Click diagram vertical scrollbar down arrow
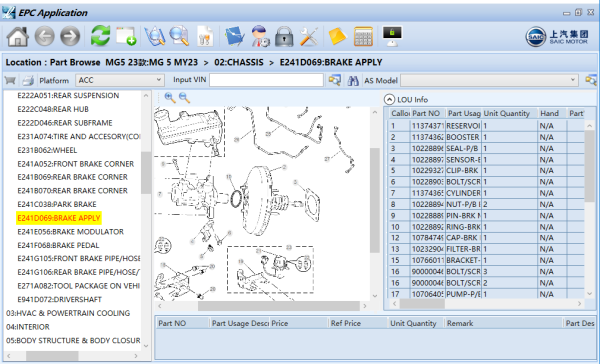The height and width of the screenshot is (364, 600). 375,296
